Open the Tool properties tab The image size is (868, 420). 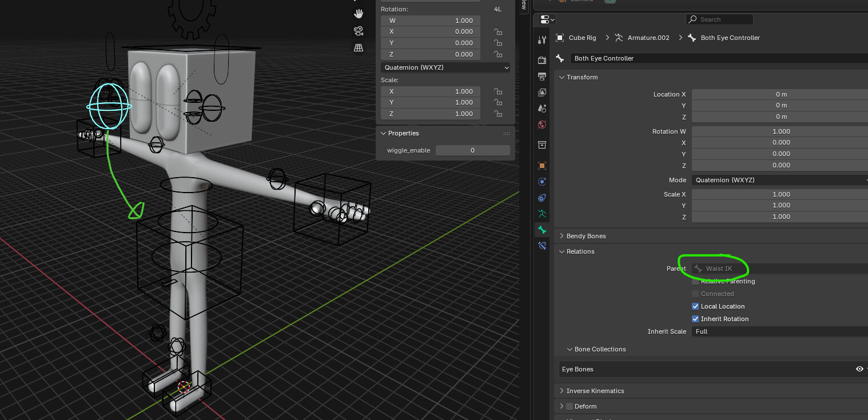(542, 39)
